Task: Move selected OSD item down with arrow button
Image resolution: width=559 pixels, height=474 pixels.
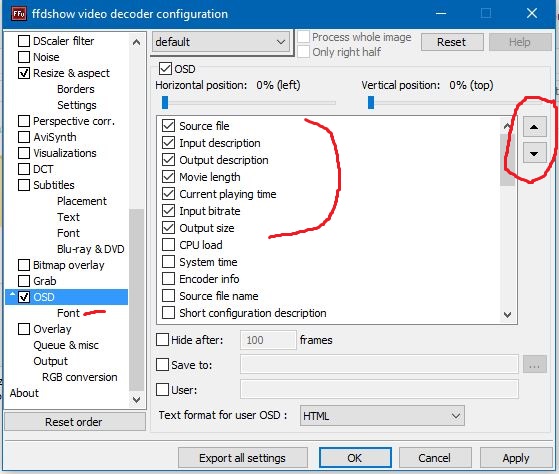Action: pos(534,153)
